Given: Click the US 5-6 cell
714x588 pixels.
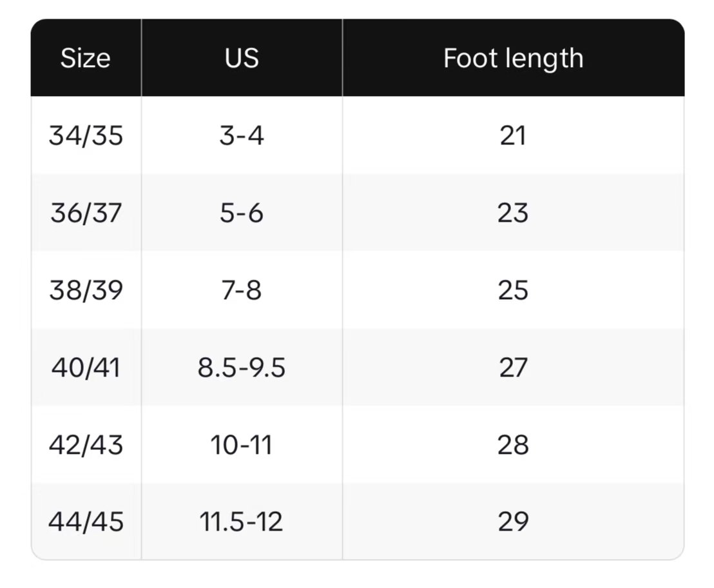Looking at the screenshot, I should 242,213.
